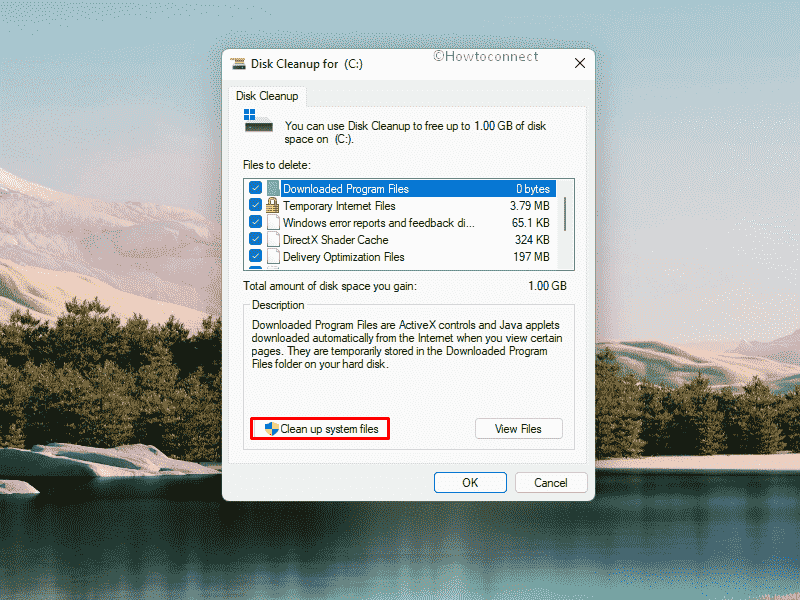Select the Downloaded Program Files row text

click(346, 189)
